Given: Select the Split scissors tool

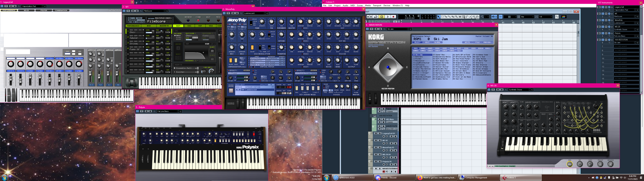Looking at the screenshot, I should click(x=446, y=17).
